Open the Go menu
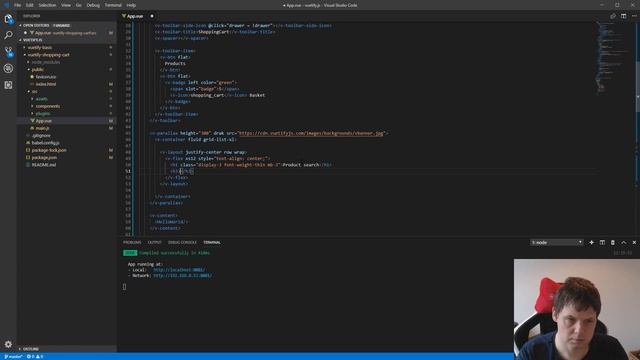Viewport: 640px width, 360px height. tap(78, 5)
